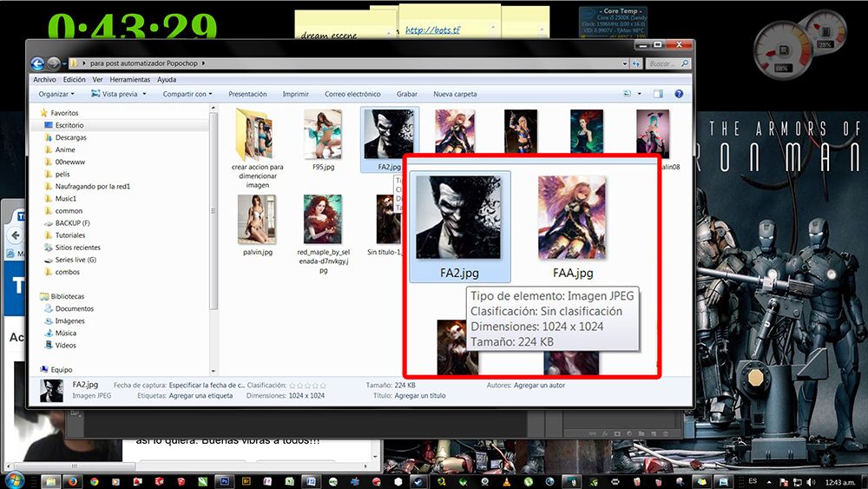
Task: Toggle the preview pane button
Action: (658, 94)
